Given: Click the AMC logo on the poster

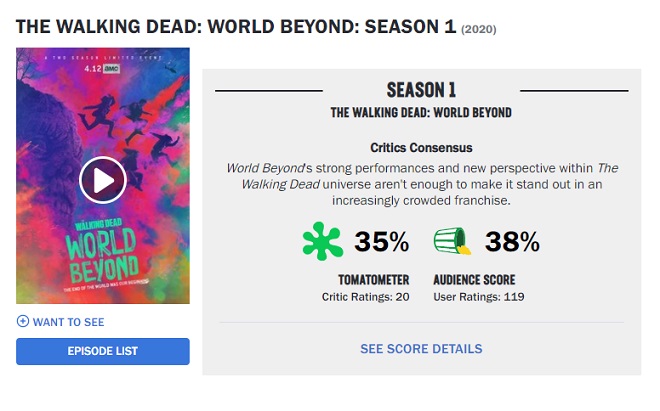Looking at the screenshot, I should 112,69.
